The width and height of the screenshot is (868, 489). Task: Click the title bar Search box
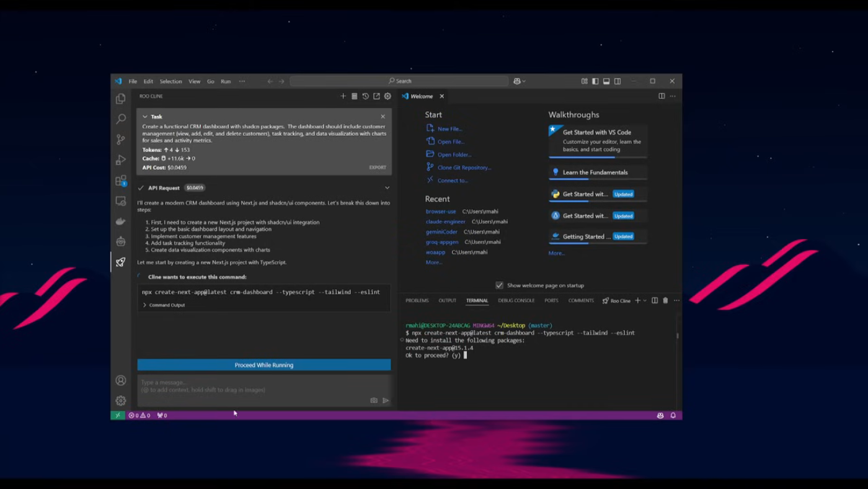399,81
